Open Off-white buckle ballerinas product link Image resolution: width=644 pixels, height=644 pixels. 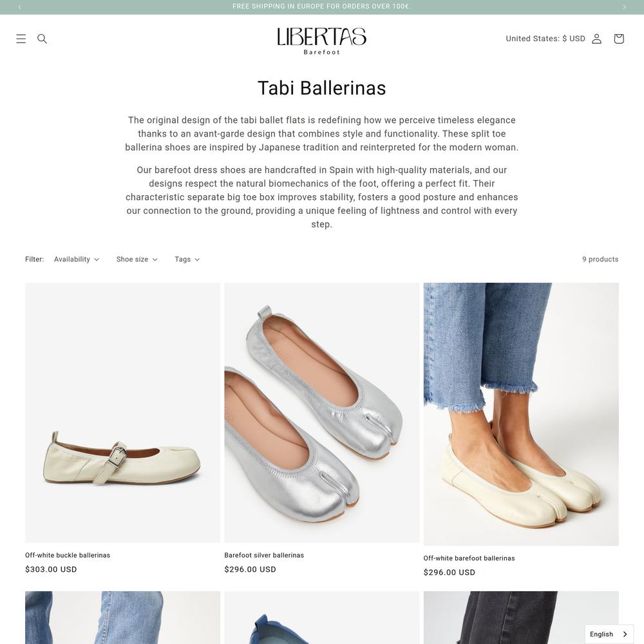tap(68, 555)
